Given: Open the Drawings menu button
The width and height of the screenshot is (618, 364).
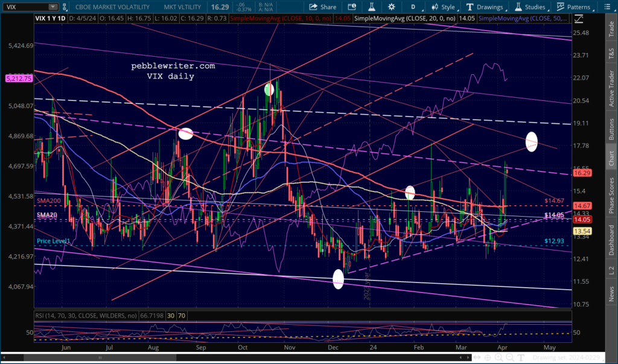Looking at the screenshot, I should click(485, 7).
